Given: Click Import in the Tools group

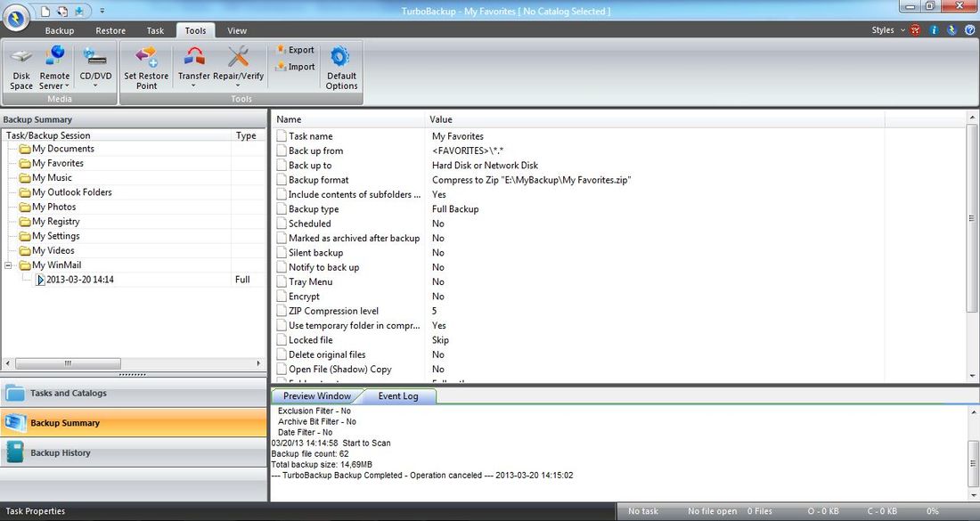Looking at the screenshot, I should click(x=295, y=67).
